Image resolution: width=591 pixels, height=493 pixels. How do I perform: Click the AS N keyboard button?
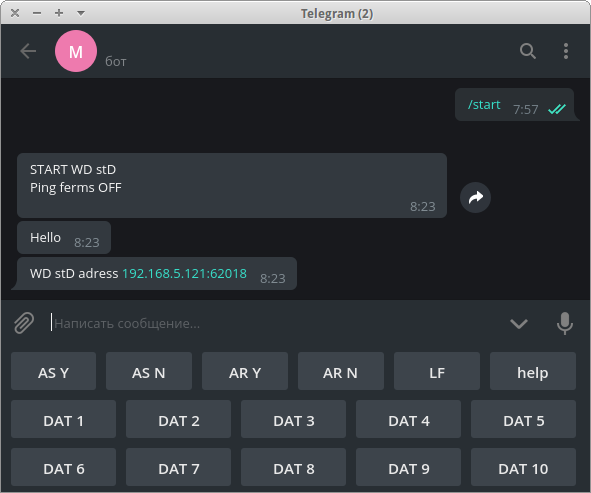coord(149,371)
